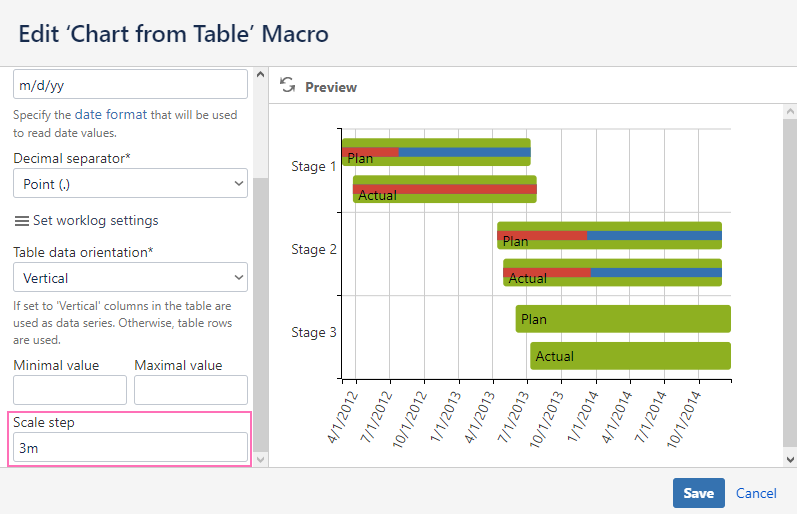The image size is (797, 514).
Task: Expand the Set worklog settings section
Action: 96,221
